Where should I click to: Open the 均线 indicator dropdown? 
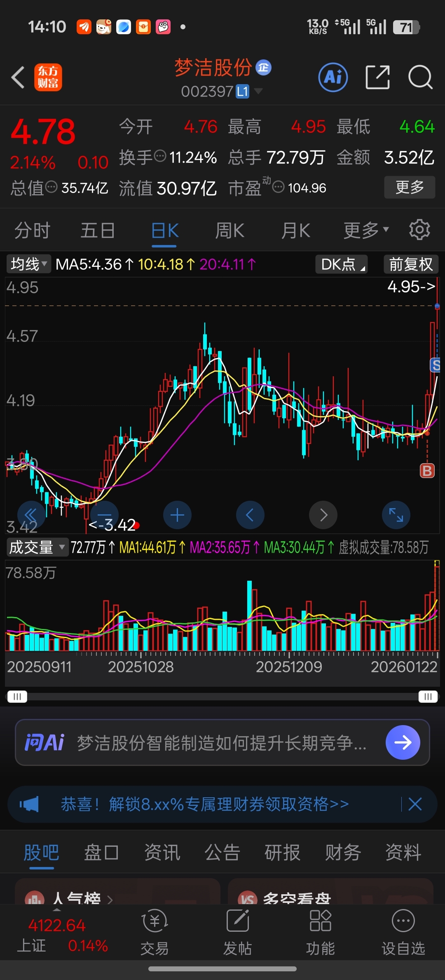point(28,264)
